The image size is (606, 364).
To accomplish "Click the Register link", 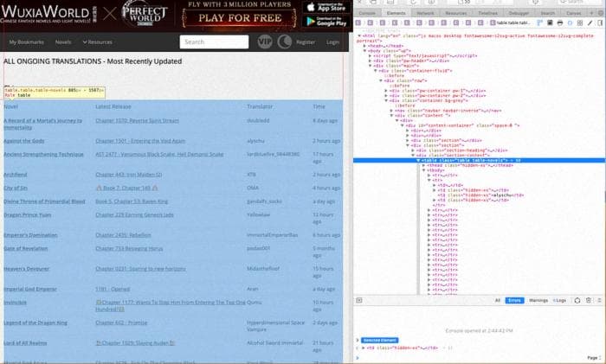I will (306, 42).
